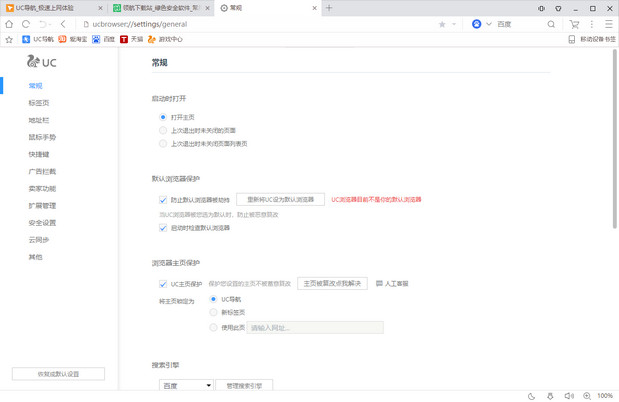Viewport: 619px width, 402px height.
Task: Open the vertical three-dot toolbar menu
Action: [x=591, y=24]
